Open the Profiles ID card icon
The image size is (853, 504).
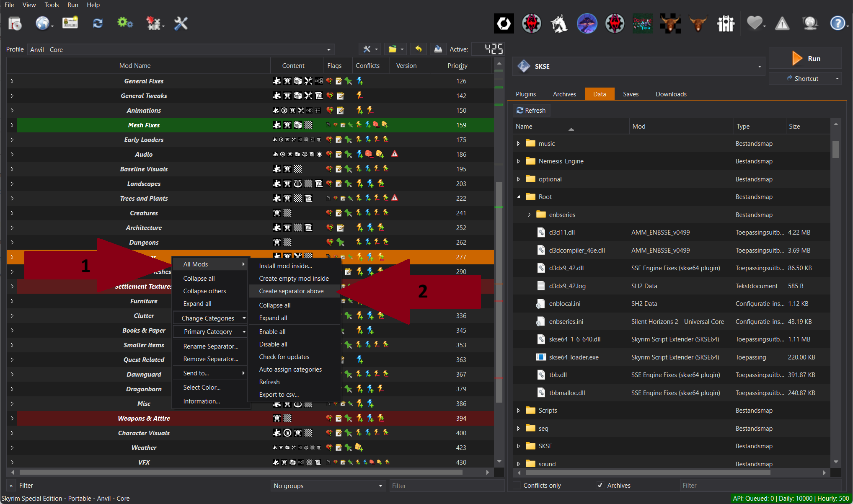pyautogui.click(x=70, y=23)
